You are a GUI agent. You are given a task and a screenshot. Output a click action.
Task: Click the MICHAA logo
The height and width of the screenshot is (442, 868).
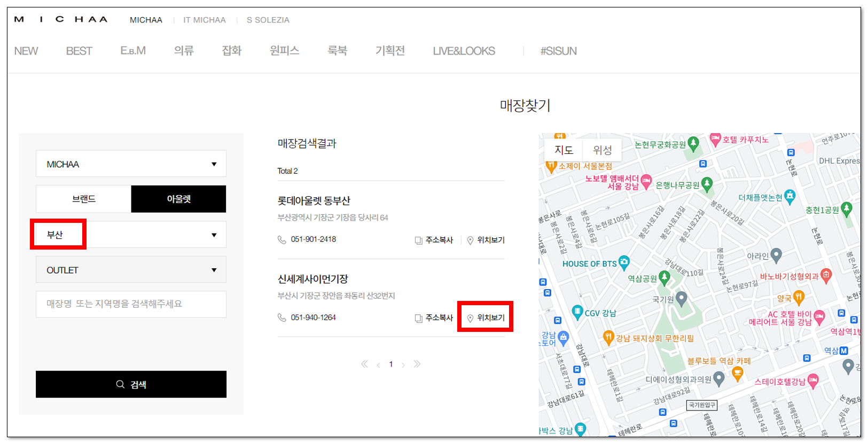tap(61, 19)
